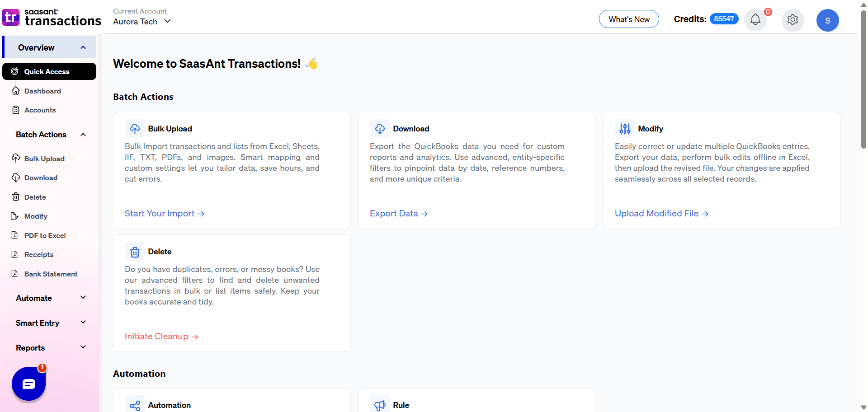The image size is (868, 412).
Task: Open the settings gear
Action: (x=793, y=20)
